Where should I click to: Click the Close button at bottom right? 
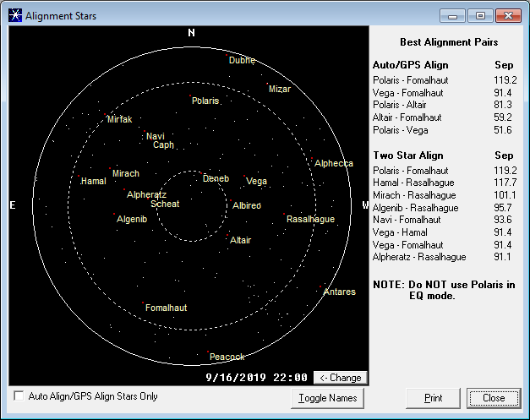(493, 398)
